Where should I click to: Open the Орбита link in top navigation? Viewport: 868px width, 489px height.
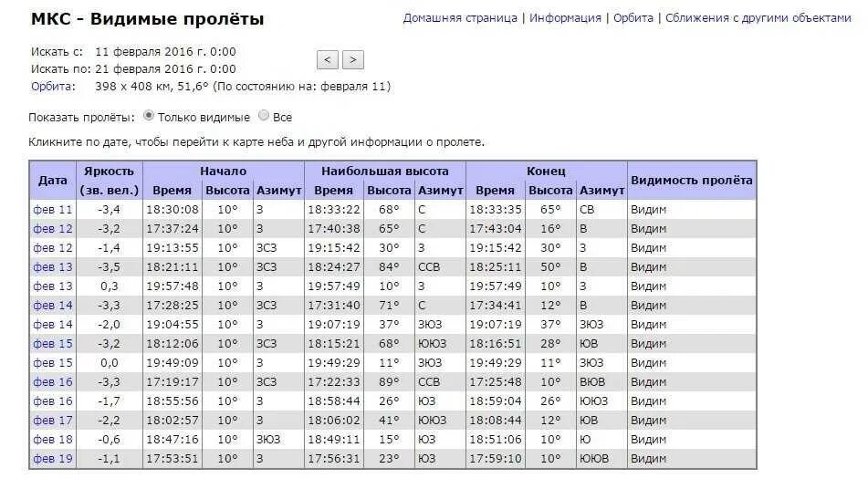coord(633,17)
